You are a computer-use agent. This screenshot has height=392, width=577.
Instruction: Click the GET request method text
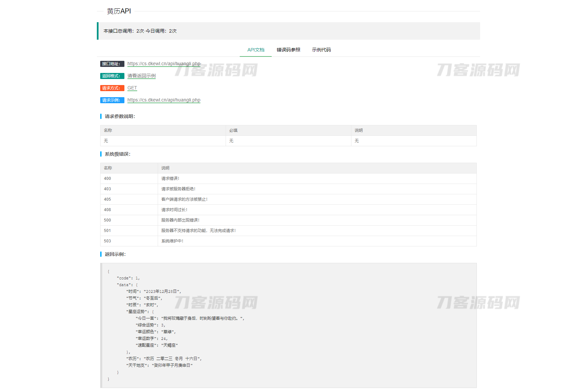pos(132,88)
